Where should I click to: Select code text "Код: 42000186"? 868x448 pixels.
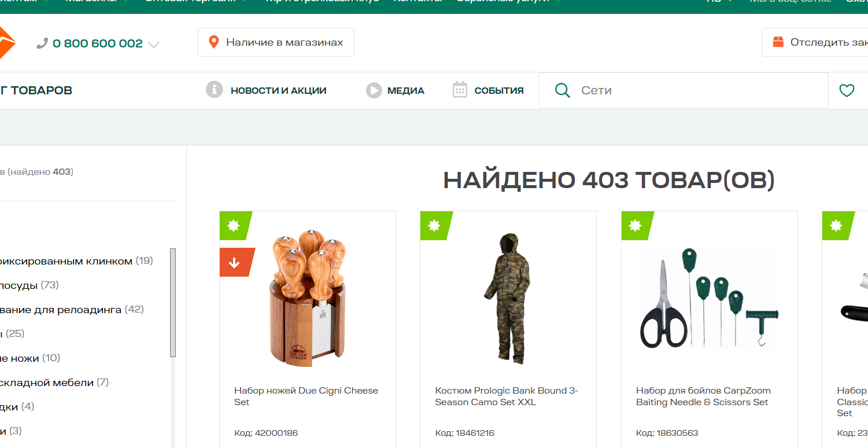point(266,433)
